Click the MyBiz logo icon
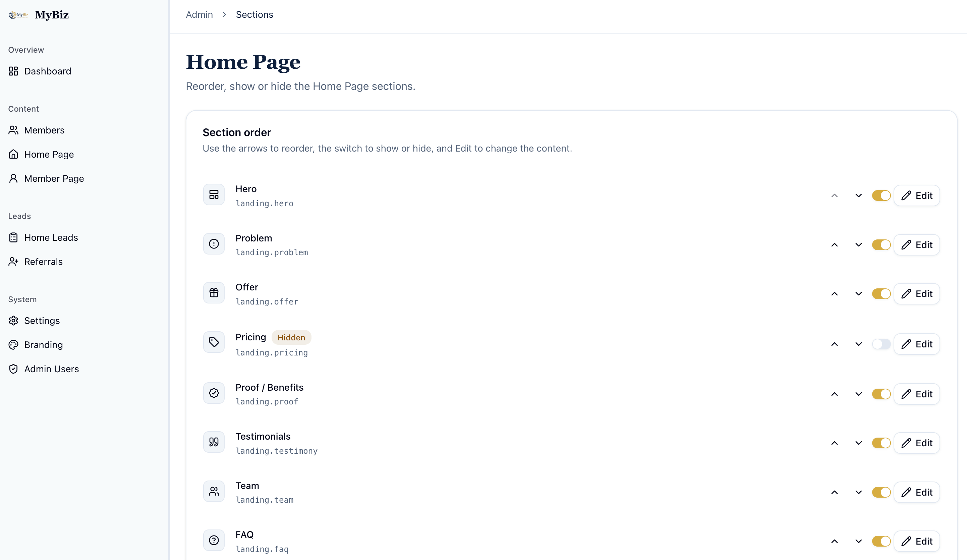Image resolution: width=967 pixels, height=560 pixels. pos(18,15)
